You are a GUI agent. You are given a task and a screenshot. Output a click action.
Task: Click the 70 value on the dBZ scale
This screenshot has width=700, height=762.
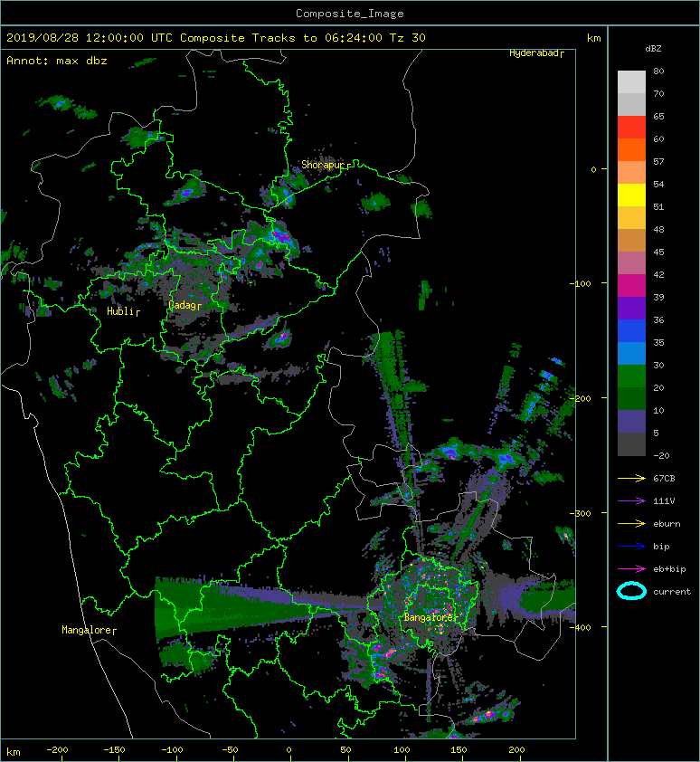(658, 93)
